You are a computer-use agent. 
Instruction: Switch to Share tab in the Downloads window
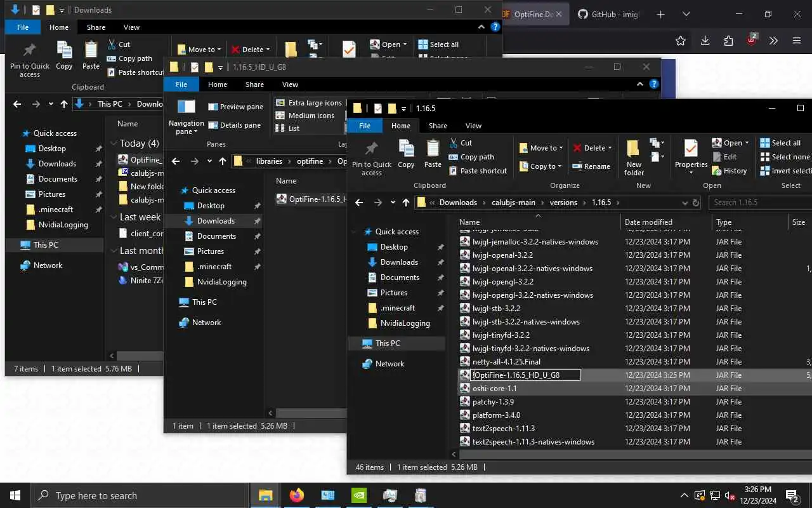point(96,27)
